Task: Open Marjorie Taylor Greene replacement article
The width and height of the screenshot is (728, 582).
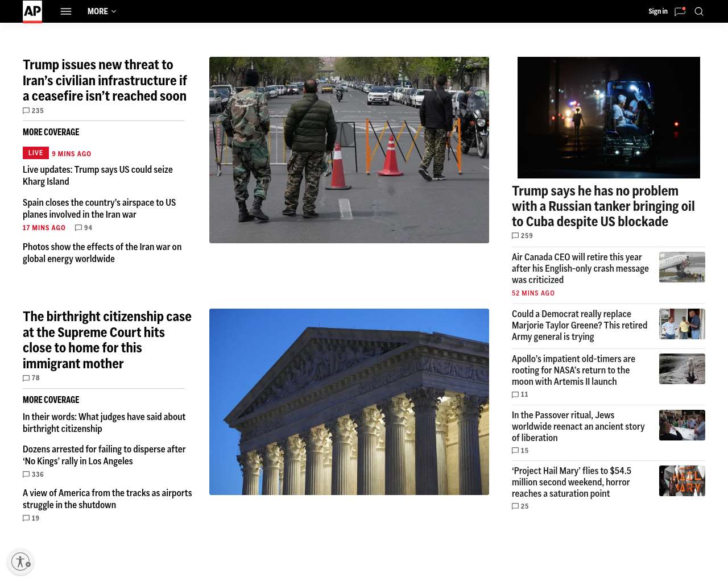Action: pyautogui.click(x=579, y=325)
